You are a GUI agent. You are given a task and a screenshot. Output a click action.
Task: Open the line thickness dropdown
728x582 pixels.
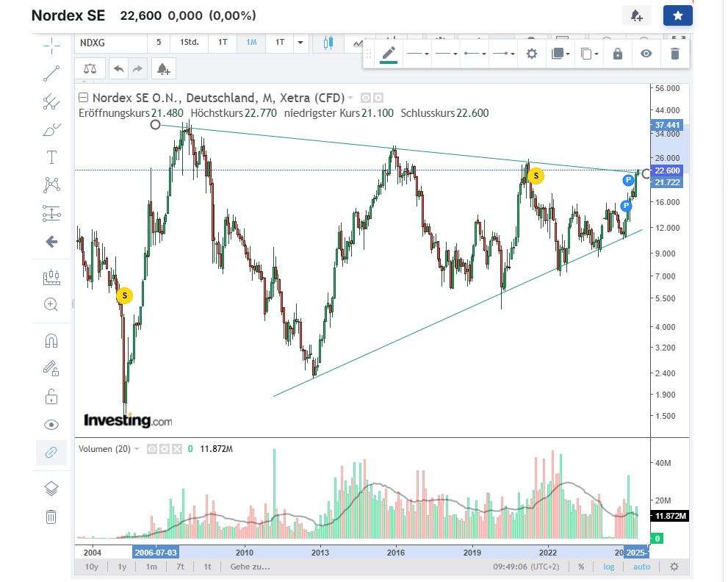tap(446, 54)
